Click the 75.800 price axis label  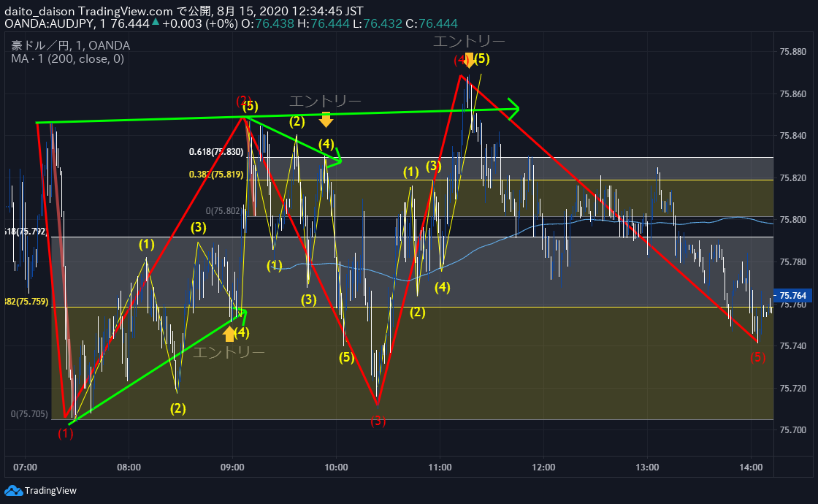click(x=792, y=220)
